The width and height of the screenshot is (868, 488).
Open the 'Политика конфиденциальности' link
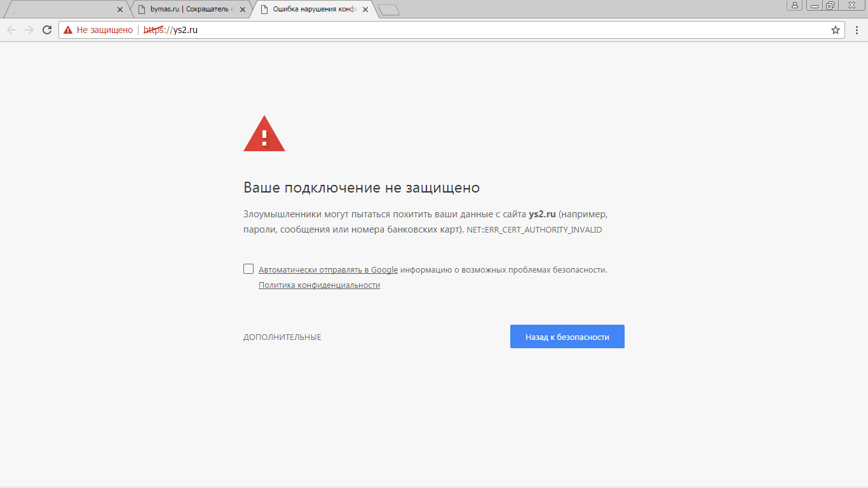point(319,285)
